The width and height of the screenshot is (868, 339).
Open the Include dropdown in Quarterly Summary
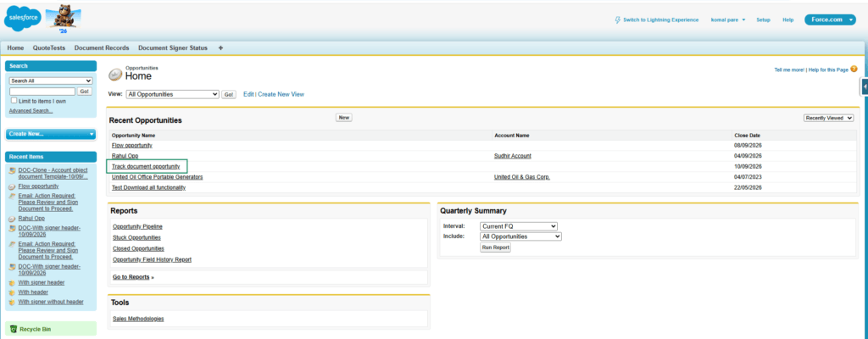pos(521,236)
